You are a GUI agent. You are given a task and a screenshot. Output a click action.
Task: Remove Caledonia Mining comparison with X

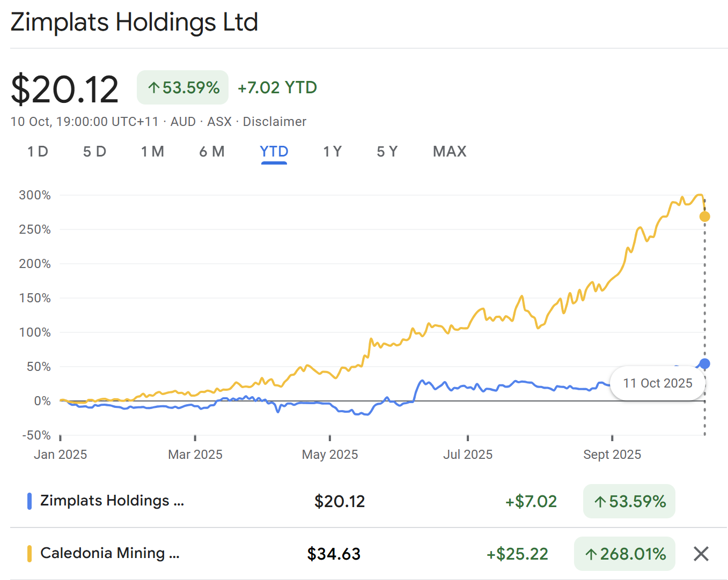701,554
